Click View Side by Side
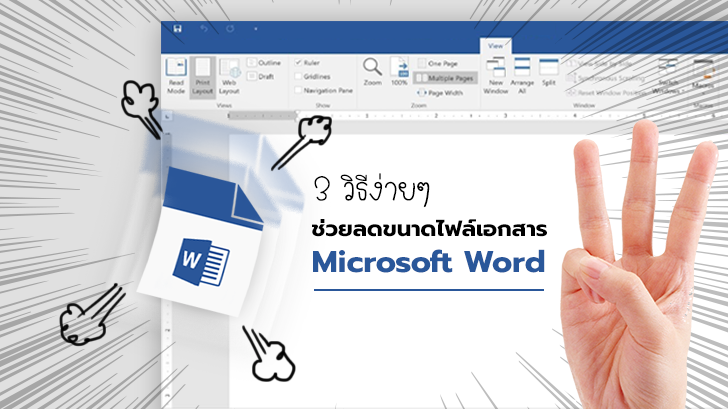Image resolution: width=728 pixels, height=409 pixels. (600, 64)
